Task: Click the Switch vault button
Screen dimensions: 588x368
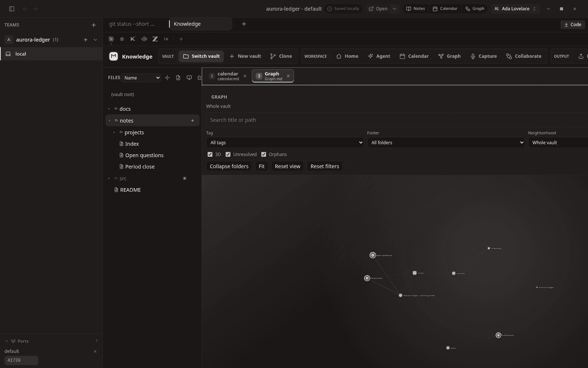Action: [201, 56]
